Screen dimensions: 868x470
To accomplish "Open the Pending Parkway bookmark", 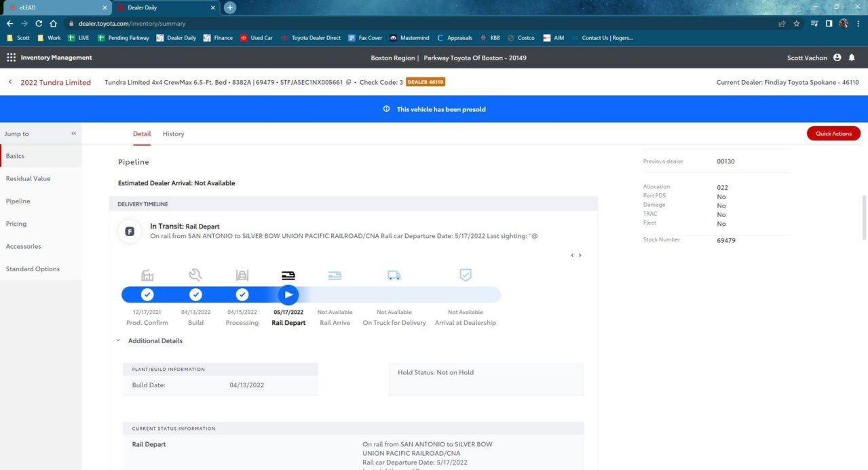I will [124, 38].
